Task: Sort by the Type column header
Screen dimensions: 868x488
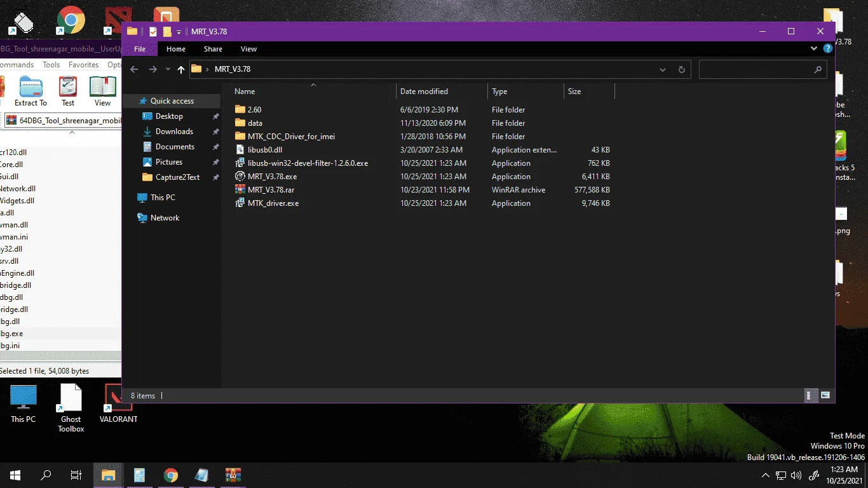Action: click(526, 91)
